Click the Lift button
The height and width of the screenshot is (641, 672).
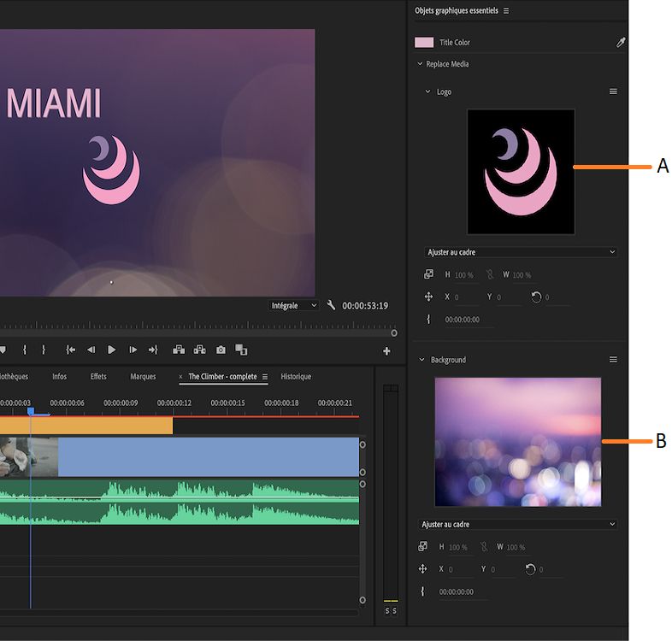[x=179, y=350]
